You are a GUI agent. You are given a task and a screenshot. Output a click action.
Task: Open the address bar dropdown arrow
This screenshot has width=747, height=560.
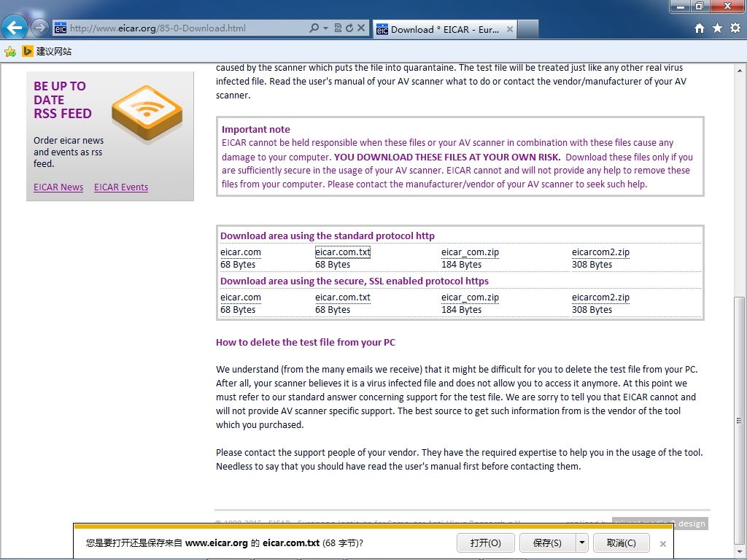click(326, 28)
